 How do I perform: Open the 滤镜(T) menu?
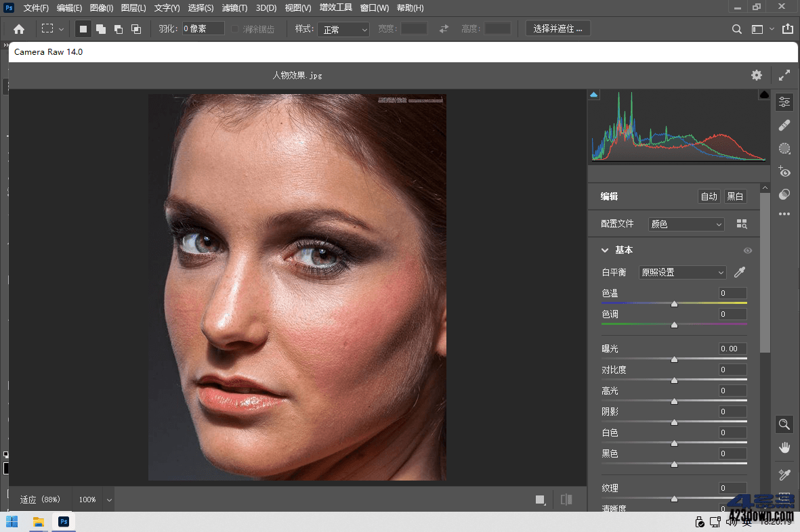tap(234, 7)
